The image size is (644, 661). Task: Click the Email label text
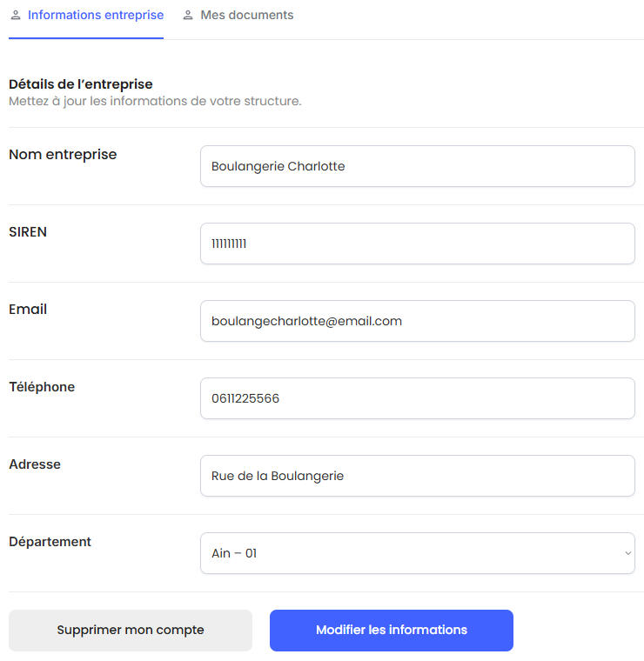28,310
